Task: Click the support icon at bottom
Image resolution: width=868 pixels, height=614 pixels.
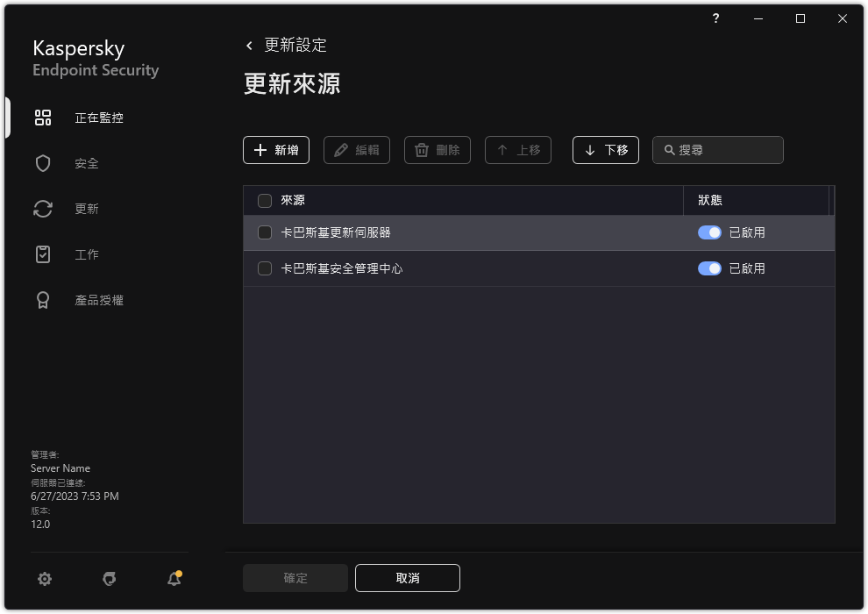Action: coord(109,579)
